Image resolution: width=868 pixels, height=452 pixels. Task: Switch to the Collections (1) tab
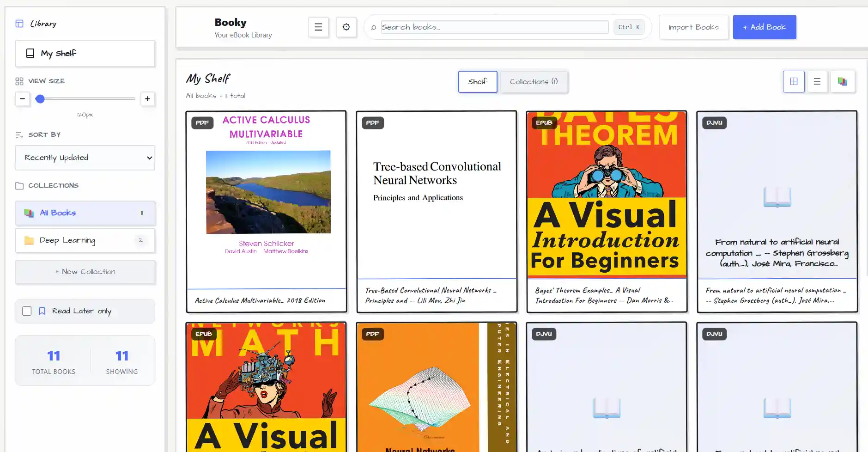pyautogui.click(x=534, y=82)
